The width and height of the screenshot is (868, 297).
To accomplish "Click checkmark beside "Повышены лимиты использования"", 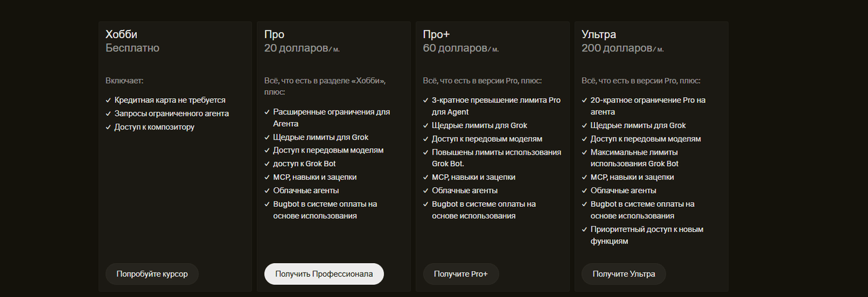I will coord(426,152).
